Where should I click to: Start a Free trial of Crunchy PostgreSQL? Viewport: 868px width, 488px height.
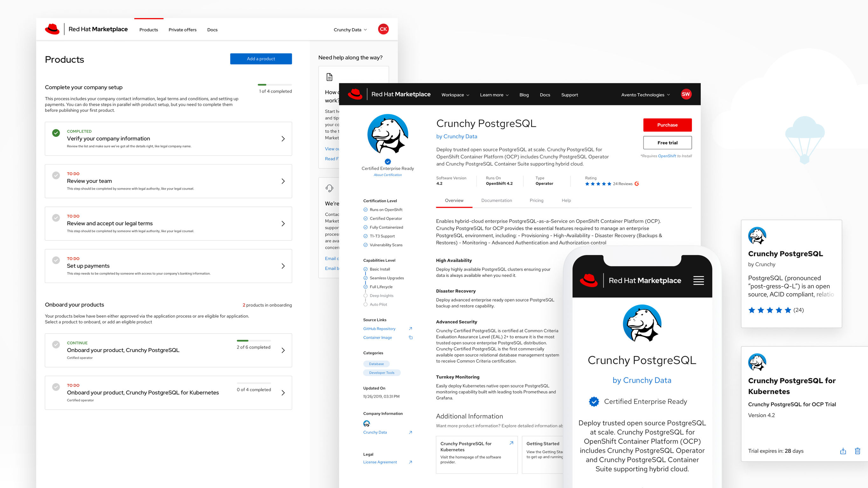coord(667,142)
